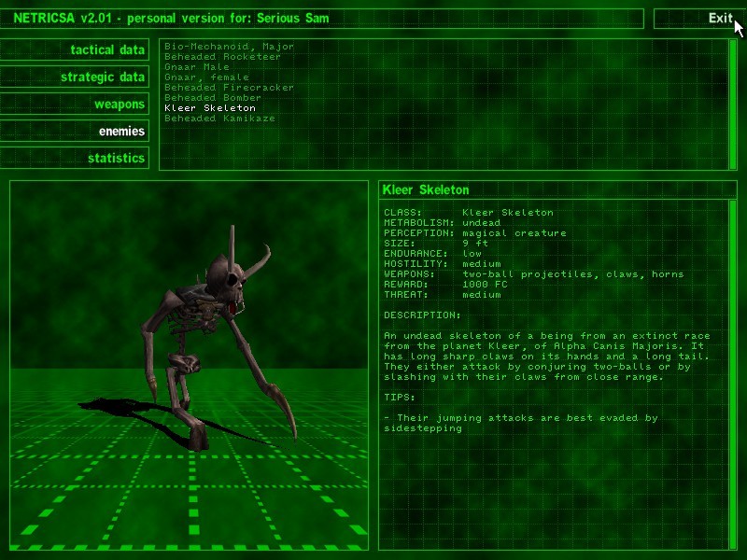The height and width of the screenshot is (560, 747).
Task: Click the Exit button
Action: (696, 18)
